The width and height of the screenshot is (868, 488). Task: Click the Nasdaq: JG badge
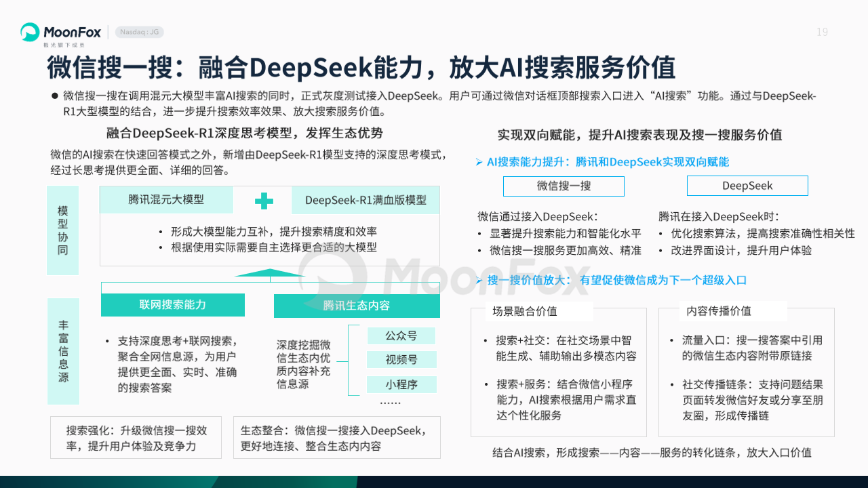[139, 32]
